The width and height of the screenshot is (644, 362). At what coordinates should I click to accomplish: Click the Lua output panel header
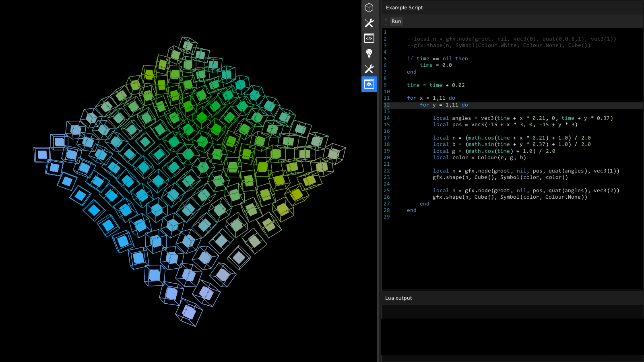coord(398,298)
